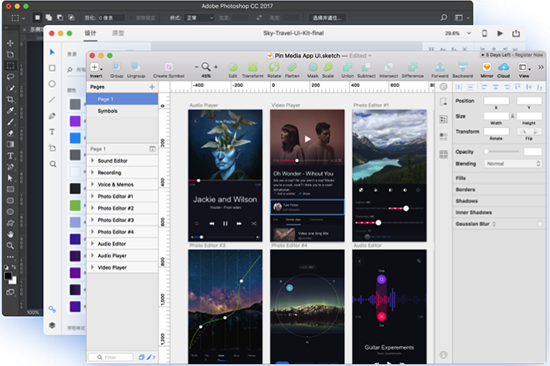Select the Hand tool in Photoshop toolbox
Image resolution: width=550 pixels, height=366 pixels.
pyautogui.click(x=10, y=234)
